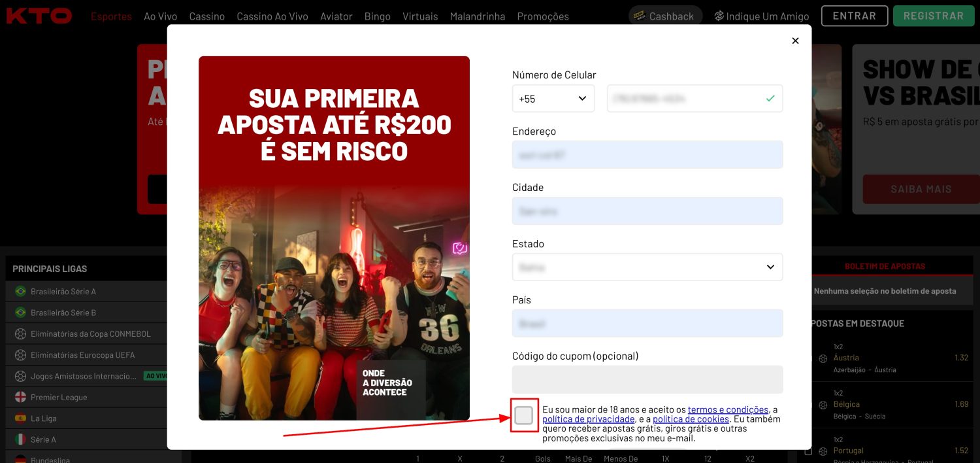The height and width of the screenshot is (463, 980).
Task: Click the ball icon beside the Portugal bet
Action: [x=823, y=451]
